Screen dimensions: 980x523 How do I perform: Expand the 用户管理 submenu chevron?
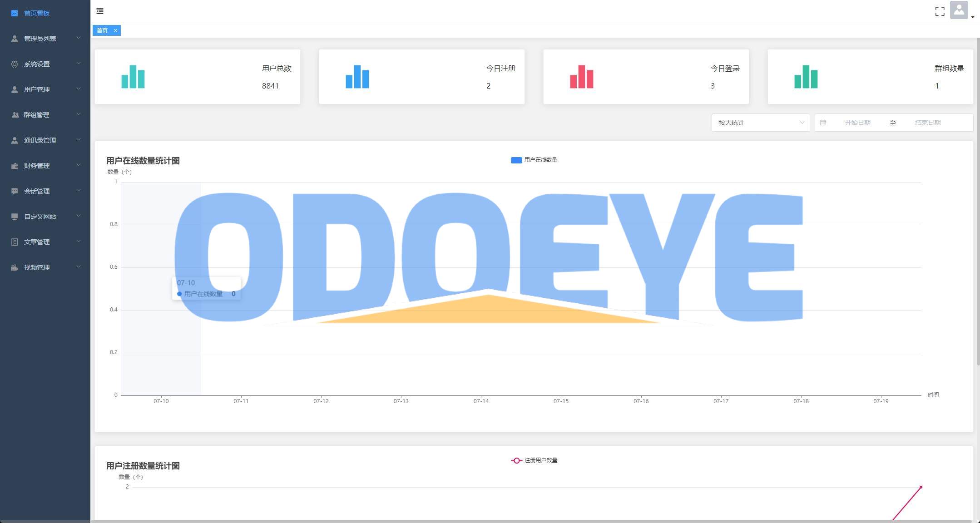(x=78, y=89)
